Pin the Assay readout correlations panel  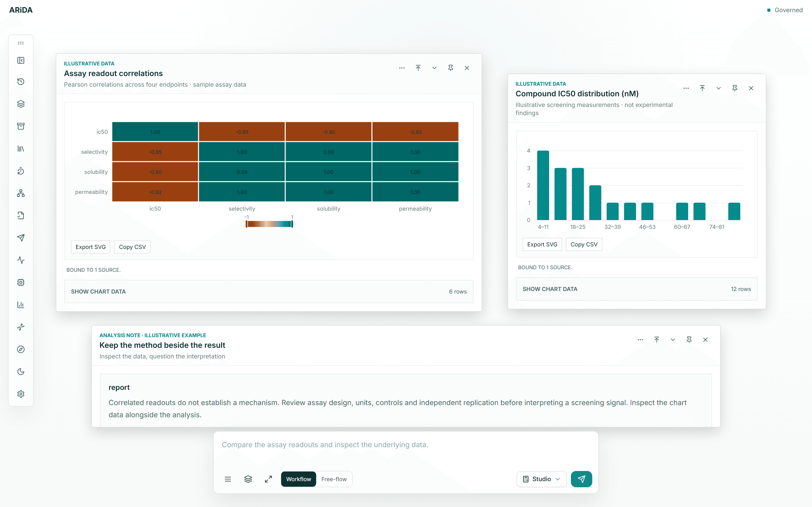[x=451, y=68]
